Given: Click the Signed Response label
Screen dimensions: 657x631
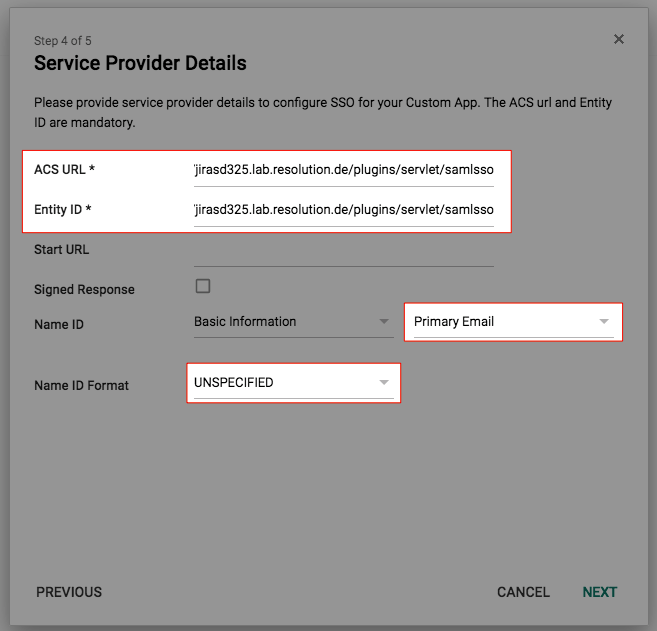Looking at the screenshot, I should point(84,290).
